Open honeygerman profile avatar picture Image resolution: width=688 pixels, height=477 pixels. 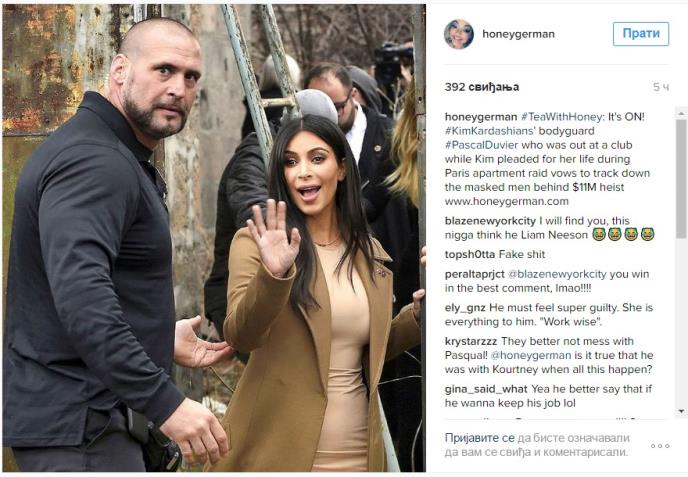coord(459,34)
